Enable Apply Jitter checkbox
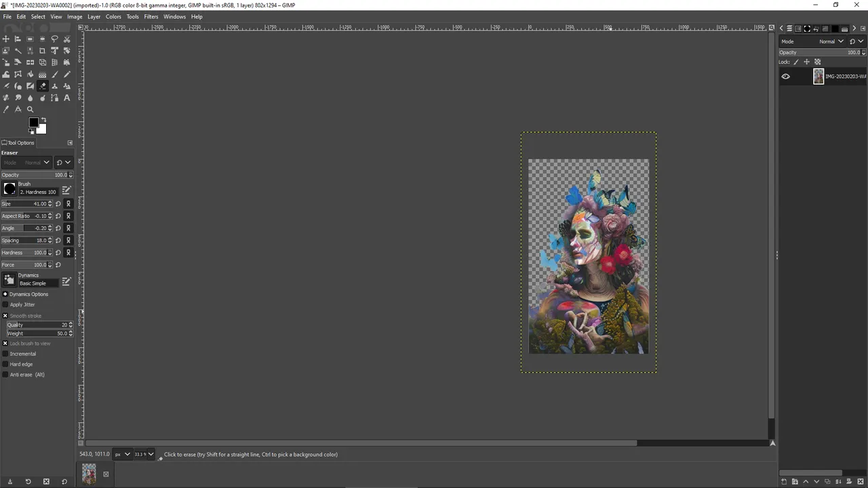Screen dimensions: 868x488 point(5,304)
